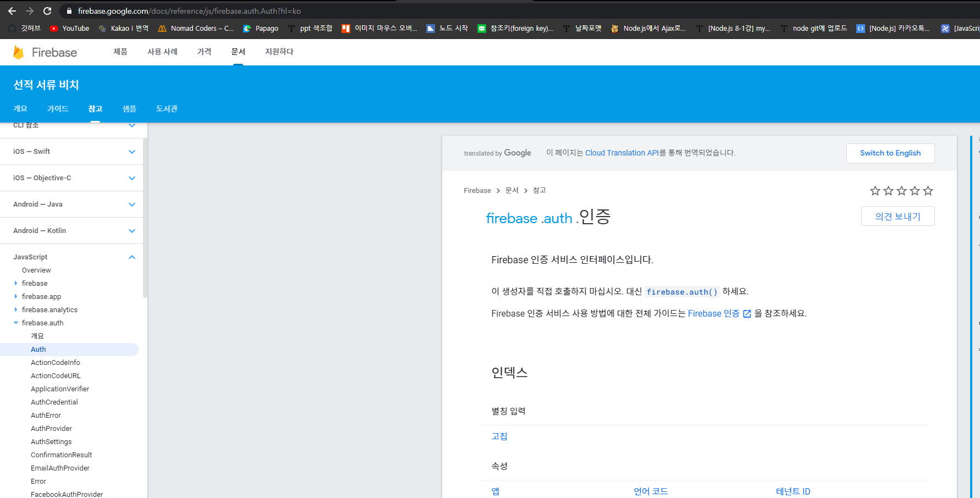Screen dimensions: 980x498
Task: Expand the iOS — Objective-C section
Action: pyautogui.click(x=132, y=178)
